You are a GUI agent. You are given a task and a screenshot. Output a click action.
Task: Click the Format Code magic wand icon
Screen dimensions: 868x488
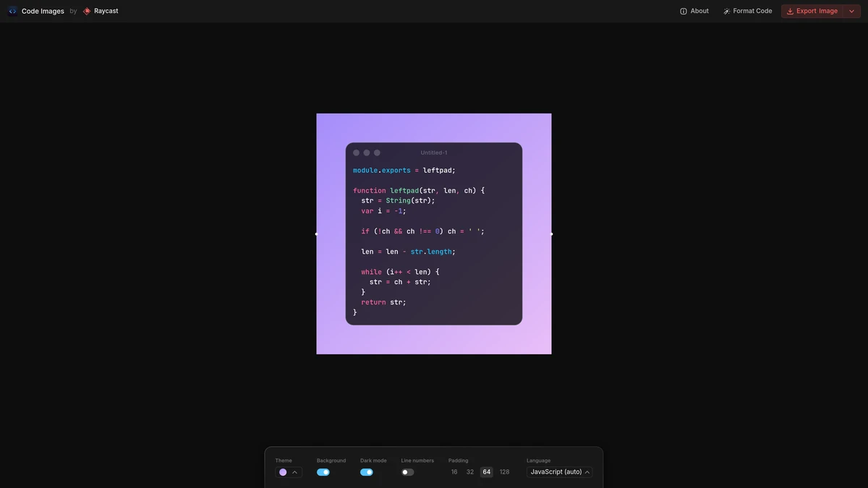(726, 11)
